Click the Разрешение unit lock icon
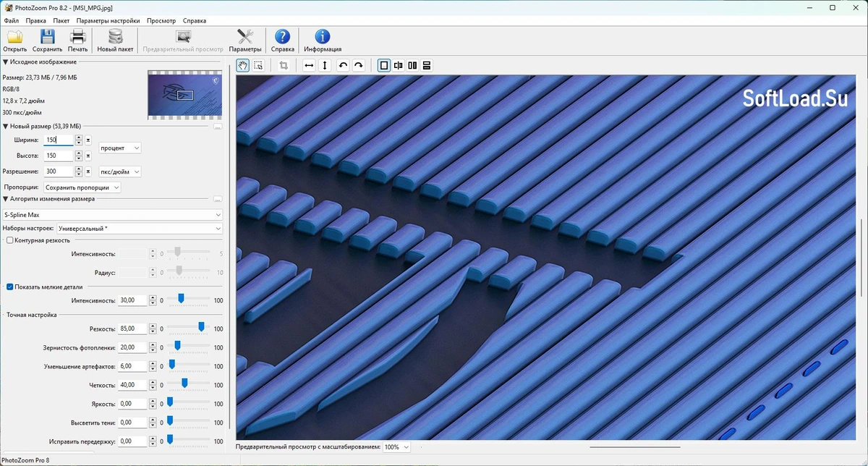 tap(88, 171)
